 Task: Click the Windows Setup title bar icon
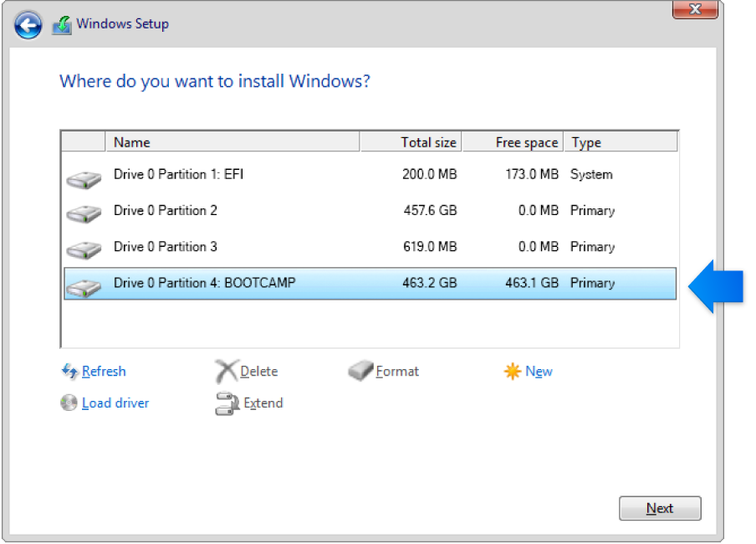click(61, 24)
